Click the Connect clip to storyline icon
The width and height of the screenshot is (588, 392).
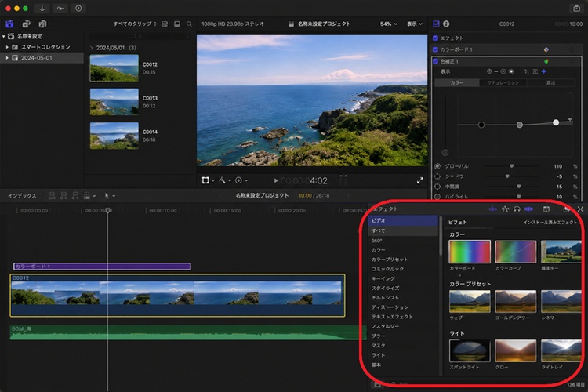52,195
